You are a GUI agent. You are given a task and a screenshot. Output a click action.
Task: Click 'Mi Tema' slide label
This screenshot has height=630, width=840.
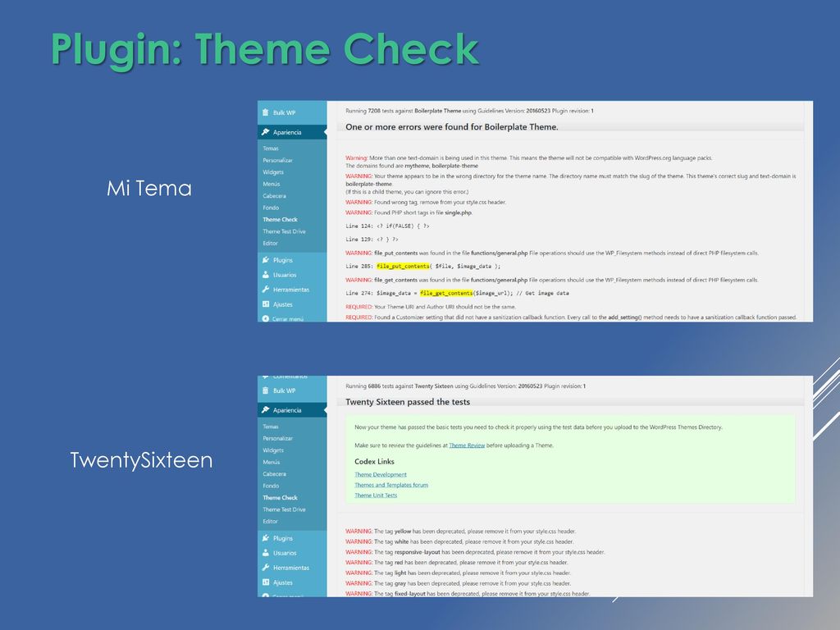[149, 188]
